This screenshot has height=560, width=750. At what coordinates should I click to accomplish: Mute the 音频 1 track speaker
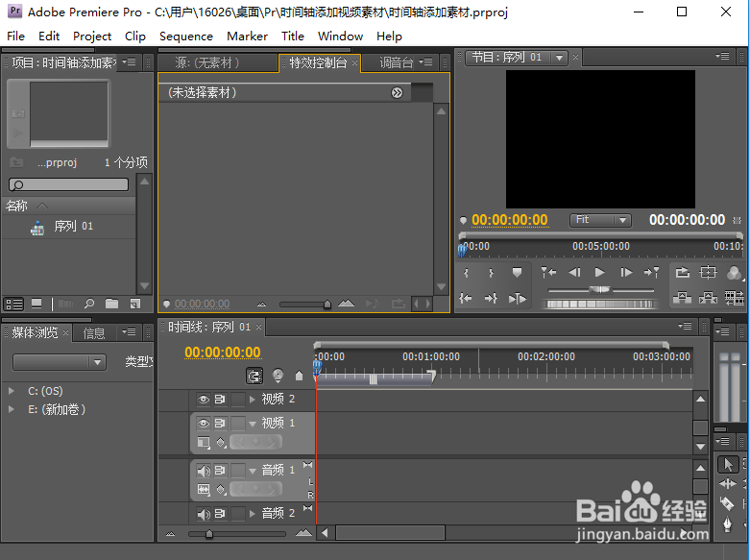204,471
